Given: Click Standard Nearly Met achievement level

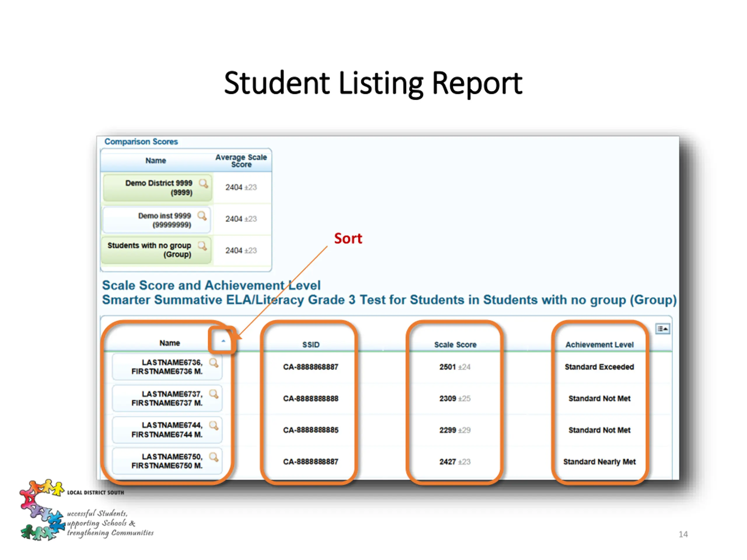Looking at the screenshot, I should click(x=599, y=462).
